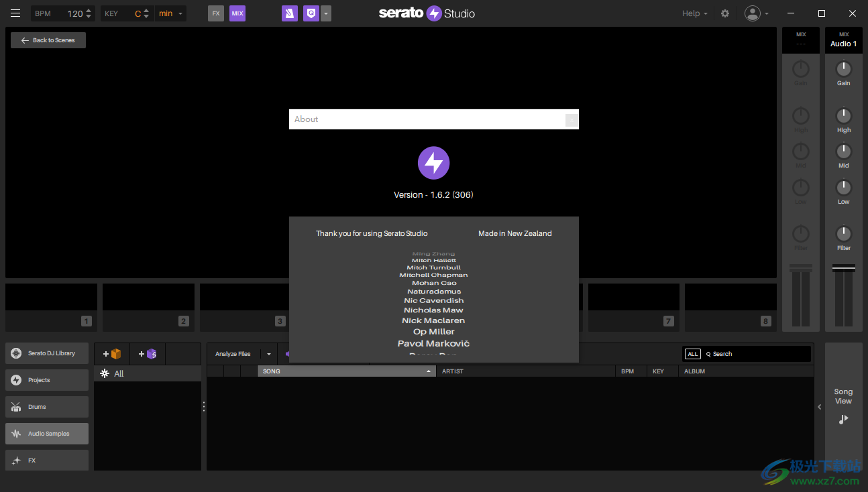This screenshot has width=868, height=492.
Task: Select scene slot 2
Action: point(149,307)
